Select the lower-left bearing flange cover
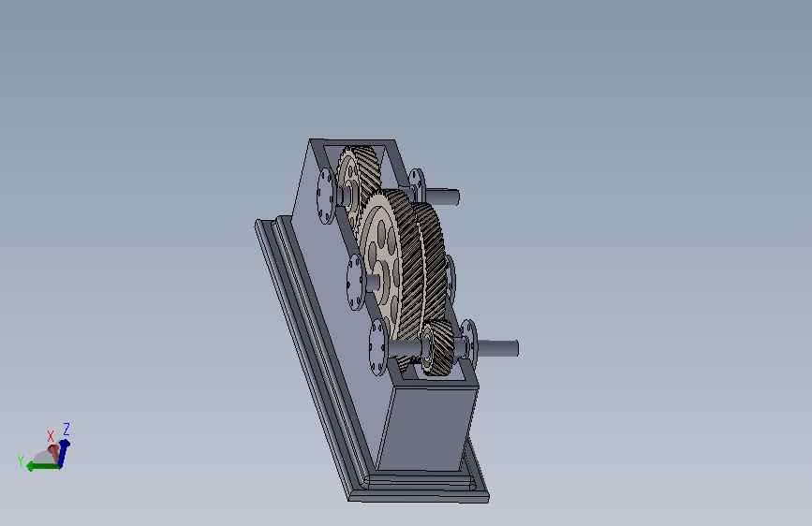This screenshot has width=812, height=526. click(x=378, y=347)
